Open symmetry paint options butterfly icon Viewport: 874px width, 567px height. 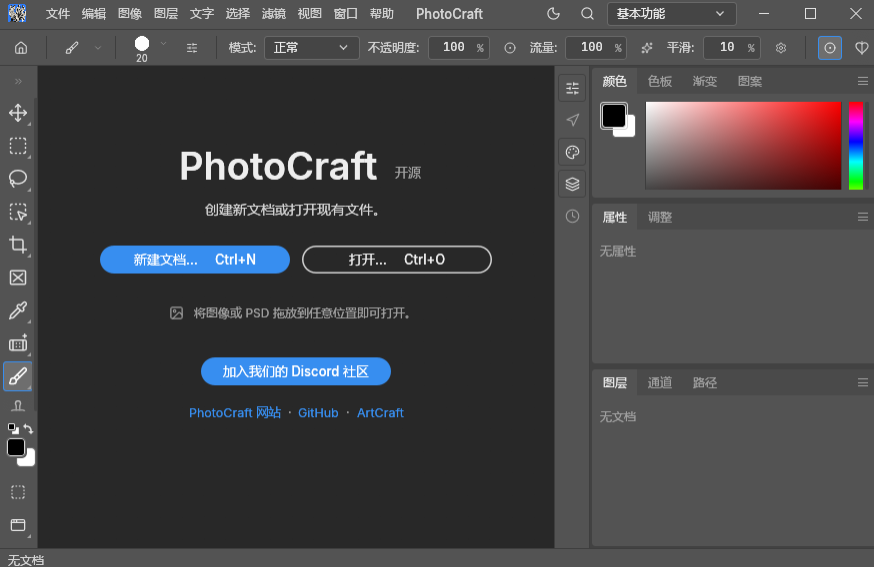[x=862, y=48]
